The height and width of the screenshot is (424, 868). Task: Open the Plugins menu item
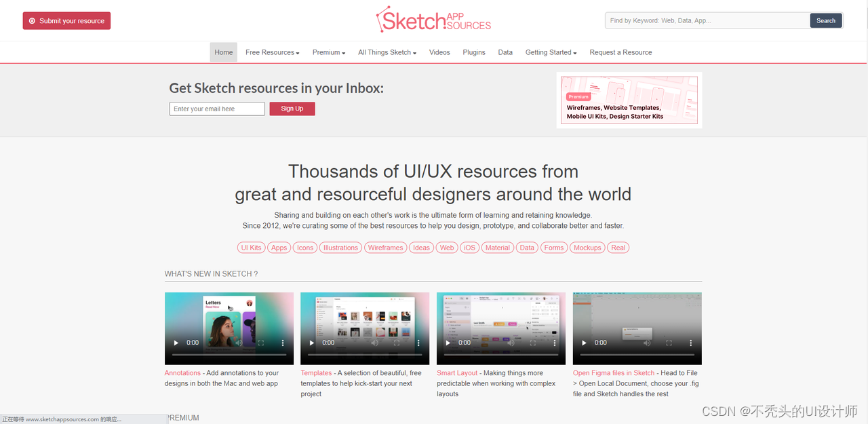474,52
